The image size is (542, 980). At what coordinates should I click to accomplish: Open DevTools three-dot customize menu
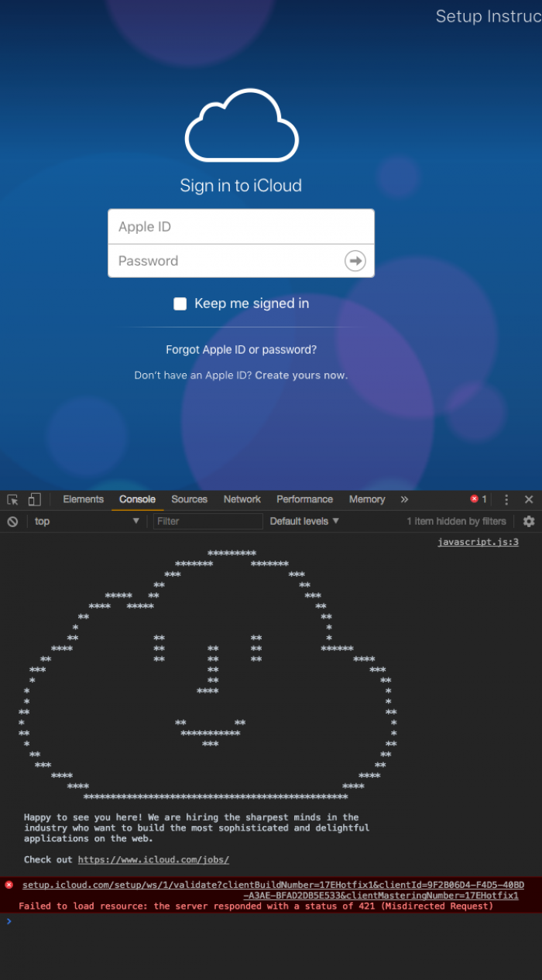pos(506,499)
